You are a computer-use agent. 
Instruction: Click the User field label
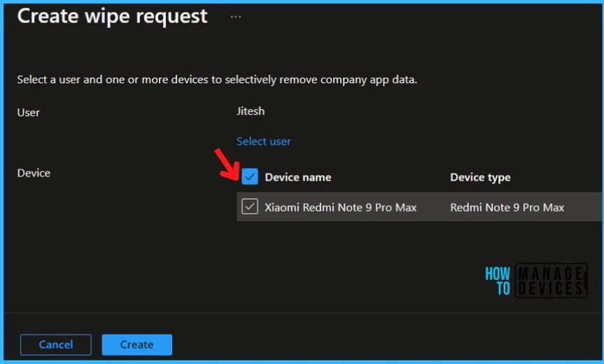click(29, 113)
